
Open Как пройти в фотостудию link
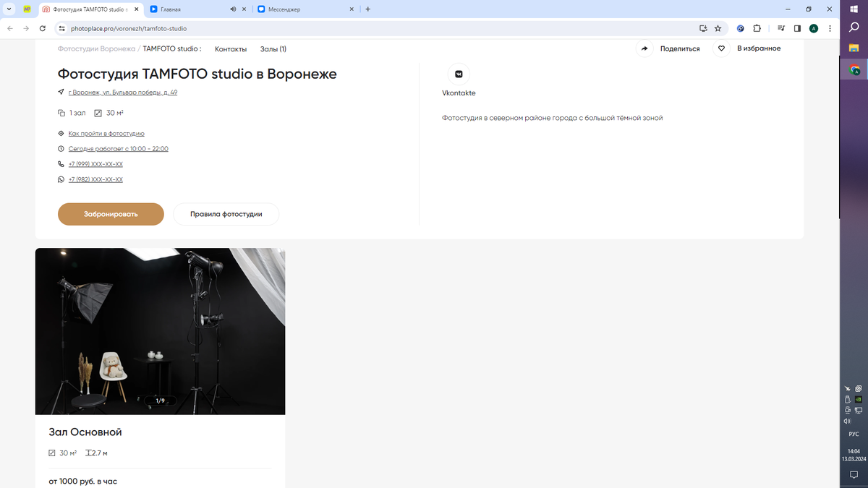click(106, 134)
